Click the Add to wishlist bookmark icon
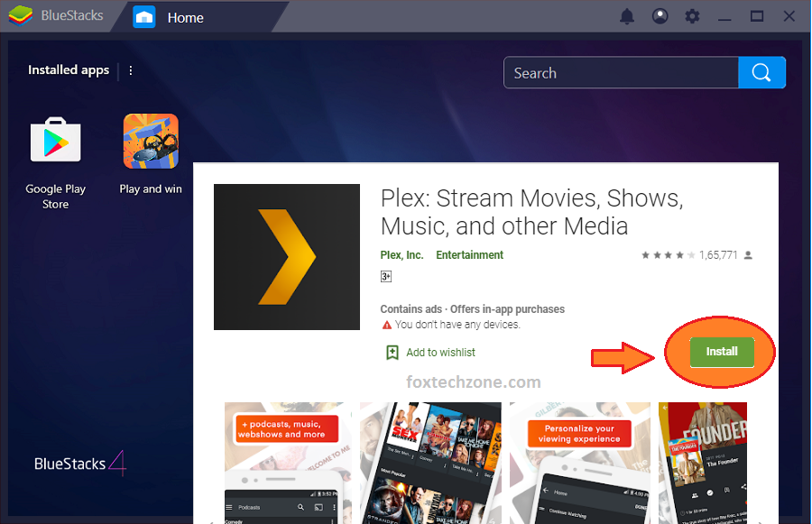 pyautogui.click(x=392, y=353)
